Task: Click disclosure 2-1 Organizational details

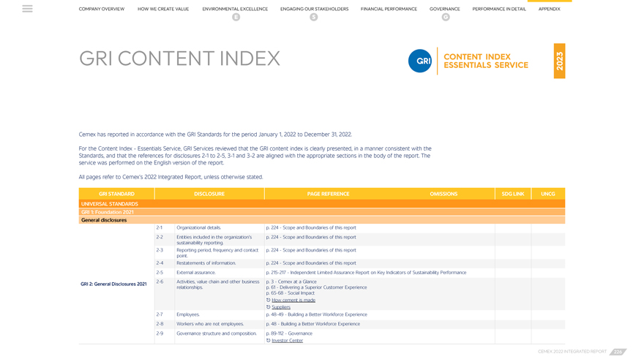Action: 199,227
